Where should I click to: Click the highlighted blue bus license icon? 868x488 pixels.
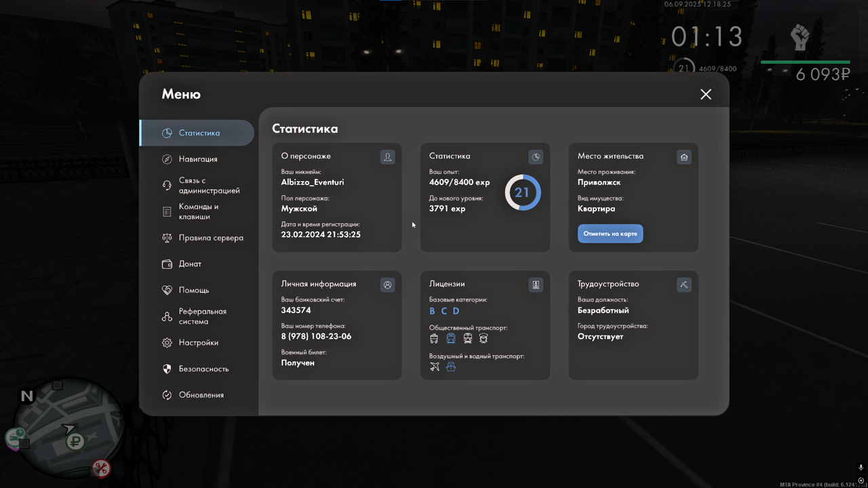[x=451, y=338]
